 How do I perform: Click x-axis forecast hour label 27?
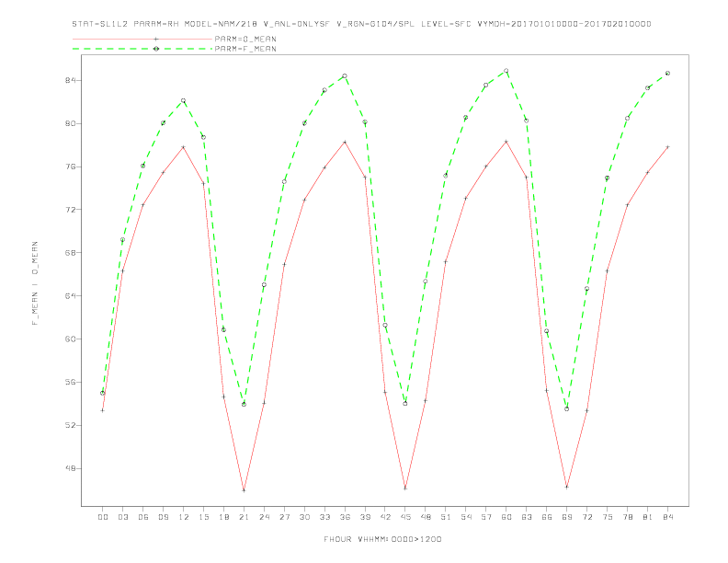pyautogui.click(x=284, y=517)
